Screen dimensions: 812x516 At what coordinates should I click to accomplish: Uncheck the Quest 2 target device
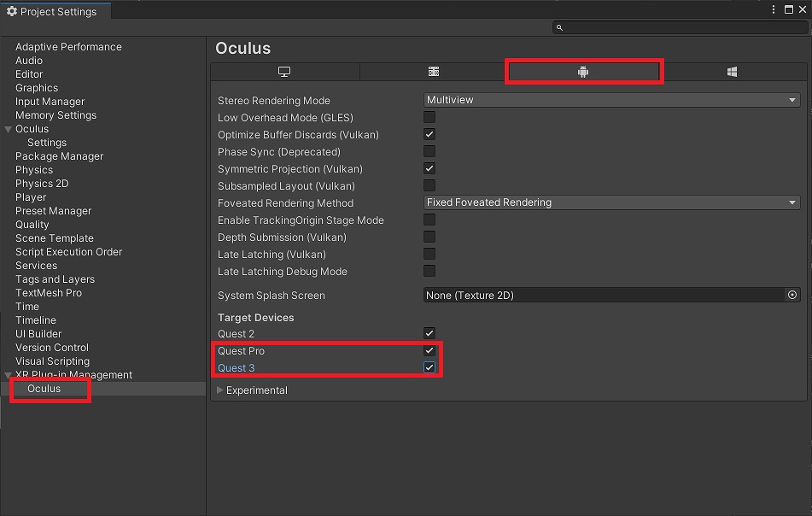pyautogui.click(x=429, y=333)
